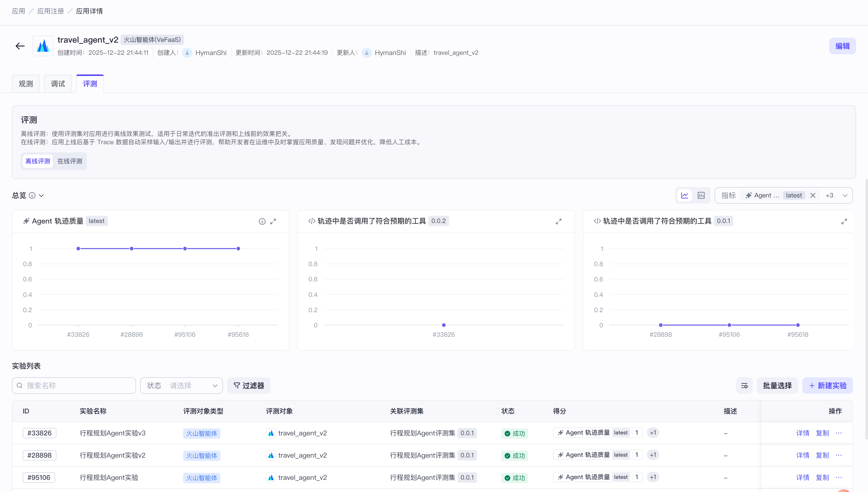Open 详情 for experiment #28898
Image resolution: width=868 pixels, height=492 pixels.
pyautogui.click(x=803, y=455)
